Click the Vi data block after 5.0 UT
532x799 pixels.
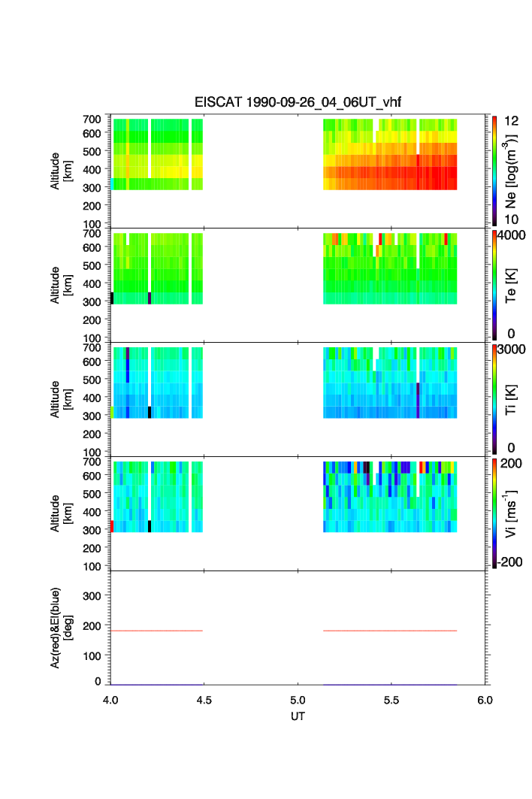390,497
